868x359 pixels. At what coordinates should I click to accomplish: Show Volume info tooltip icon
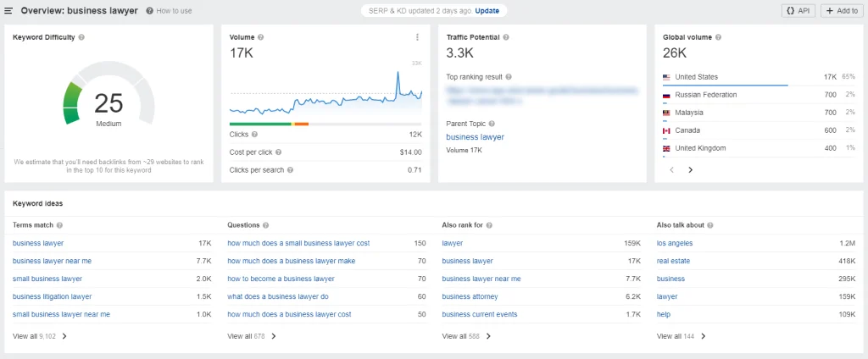pos(261,37)
